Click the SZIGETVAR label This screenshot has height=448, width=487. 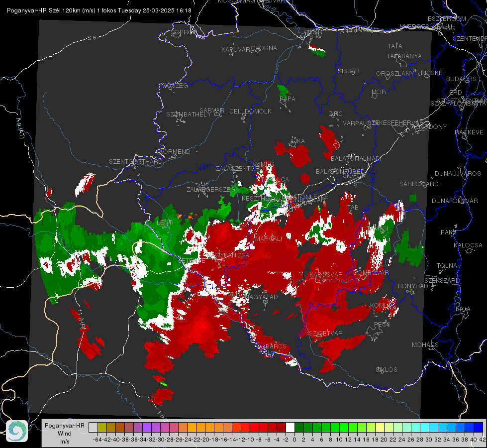pyautogui.click(x=326, y=334)
